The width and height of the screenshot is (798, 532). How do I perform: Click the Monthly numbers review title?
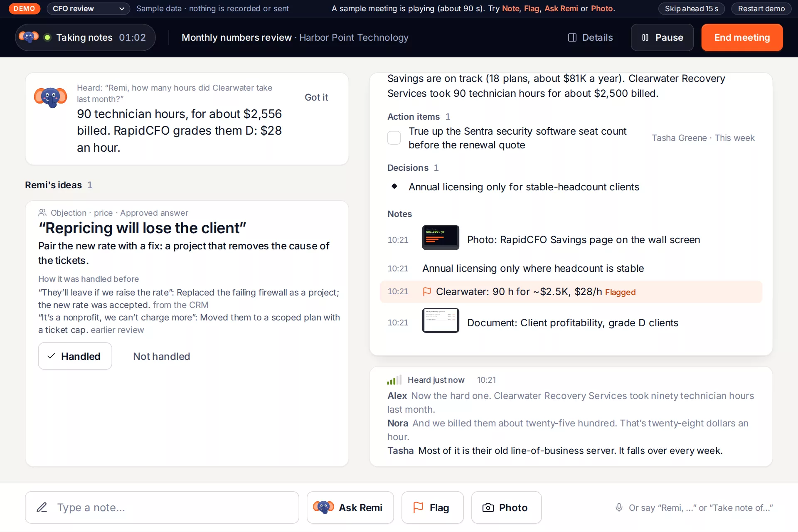tap(236, 37)
